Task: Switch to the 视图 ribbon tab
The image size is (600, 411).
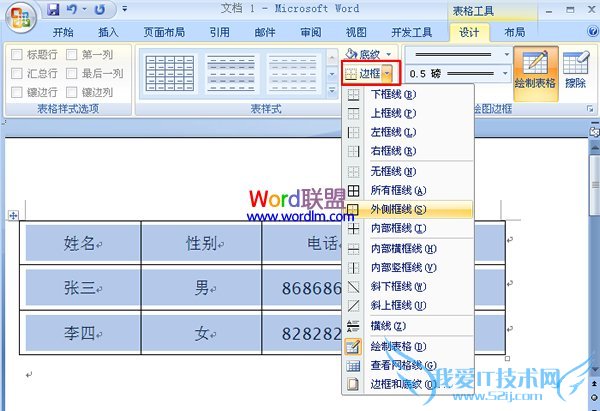Action: (356, 32)
